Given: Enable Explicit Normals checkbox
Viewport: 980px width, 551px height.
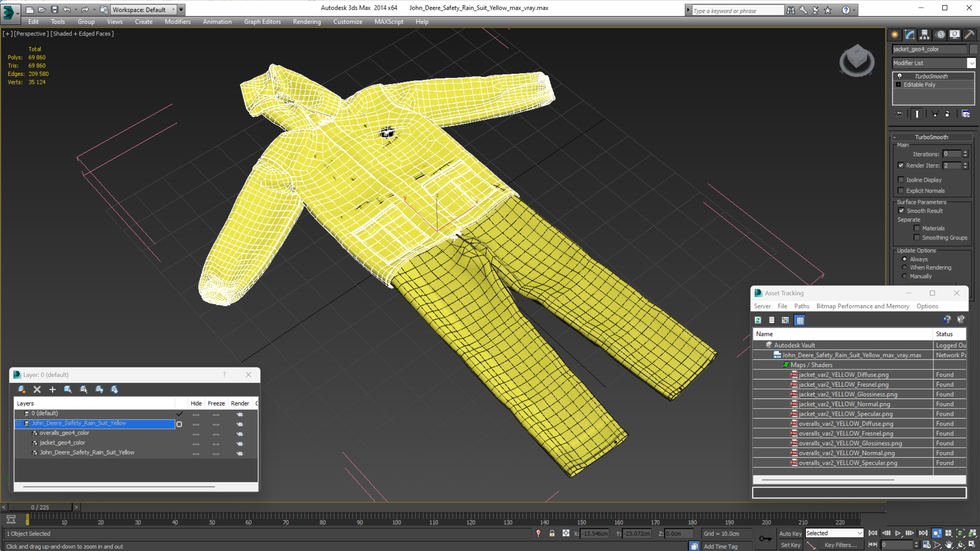Looking at the screenshot, I should (x=901, y=191).
